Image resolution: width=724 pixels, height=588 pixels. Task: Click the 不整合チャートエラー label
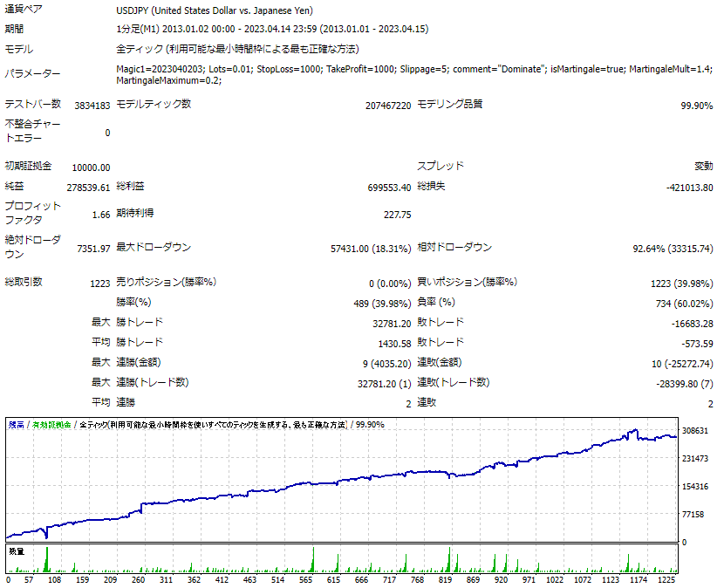pos(33,131)
